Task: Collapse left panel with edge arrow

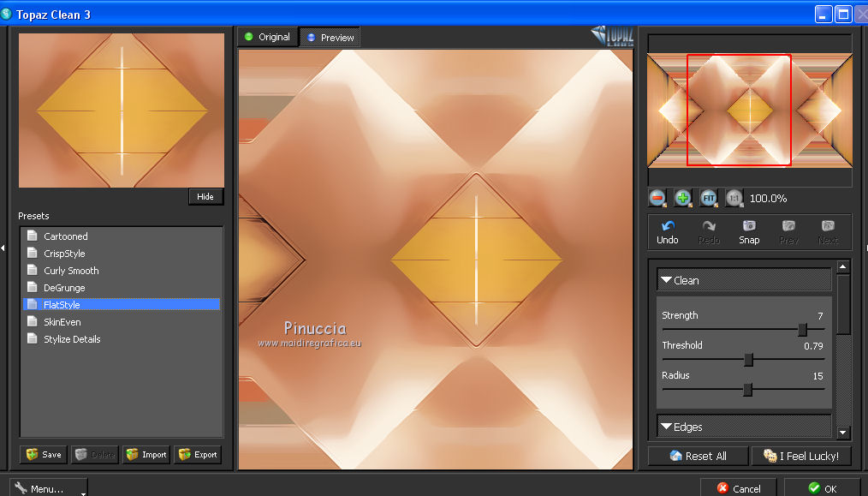Action: click(x=3, y=248)
